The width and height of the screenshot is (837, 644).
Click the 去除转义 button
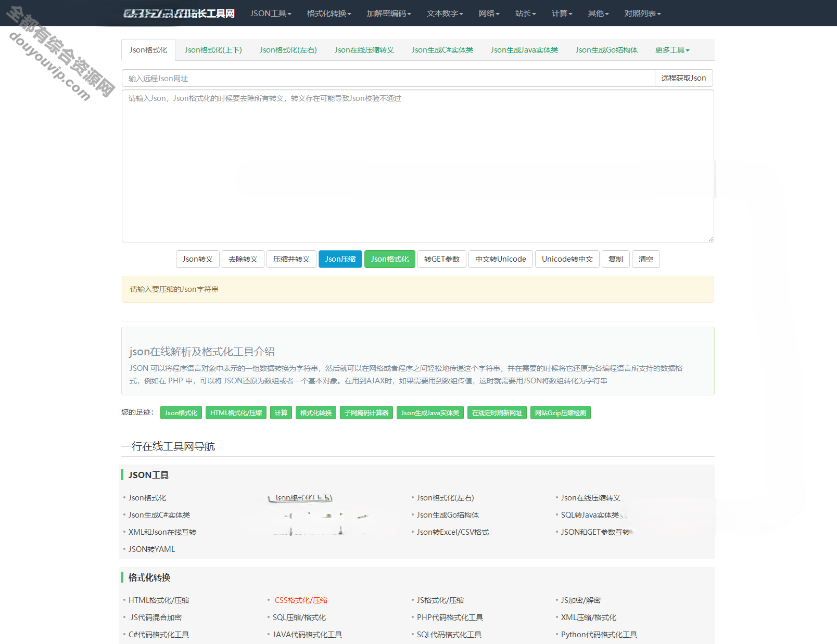[x=243, y=259]
